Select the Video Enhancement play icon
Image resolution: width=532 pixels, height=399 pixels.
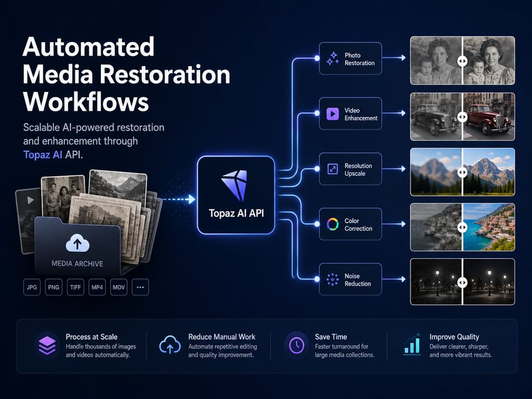click(x=332, y=114)
